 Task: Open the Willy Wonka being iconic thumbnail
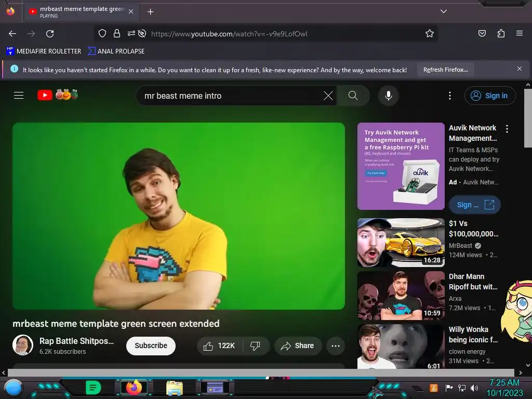[401, 347]
